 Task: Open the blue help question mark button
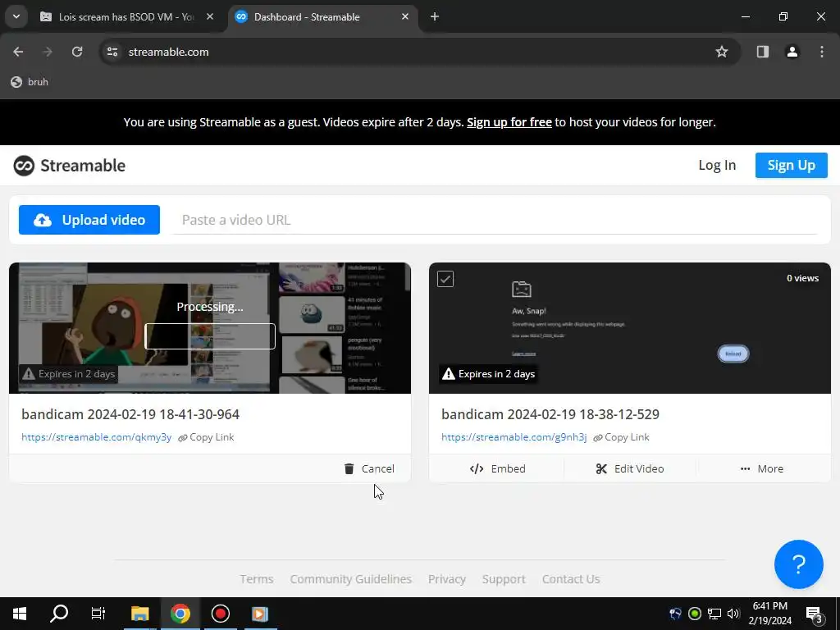(798, 564)
